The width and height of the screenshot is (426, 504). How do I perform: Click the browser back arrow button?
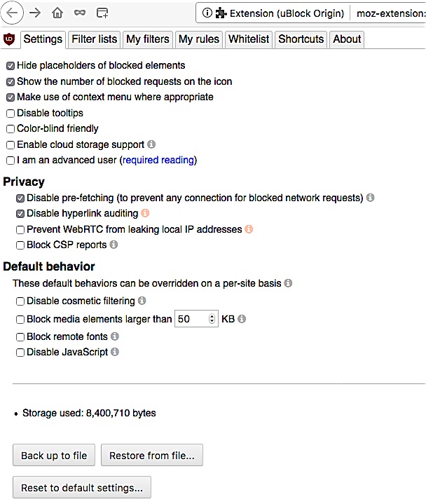pyautogui.click(x=12, y=13)
